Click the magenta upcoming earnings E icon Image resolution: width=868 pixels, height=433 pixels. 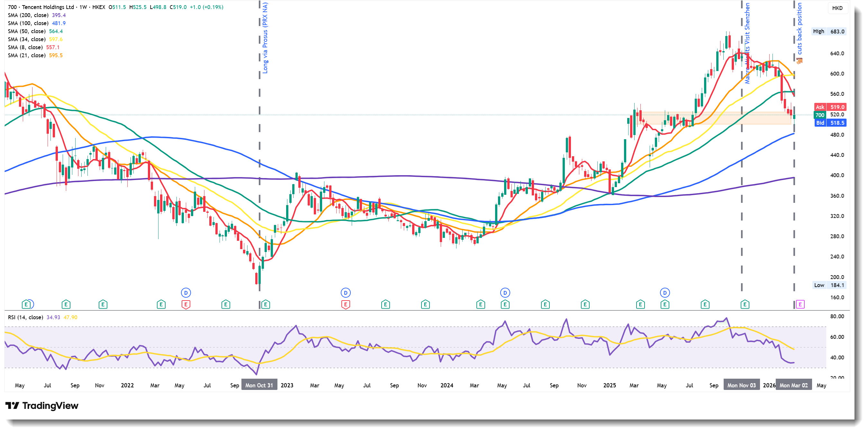click(x=800, y=305)
